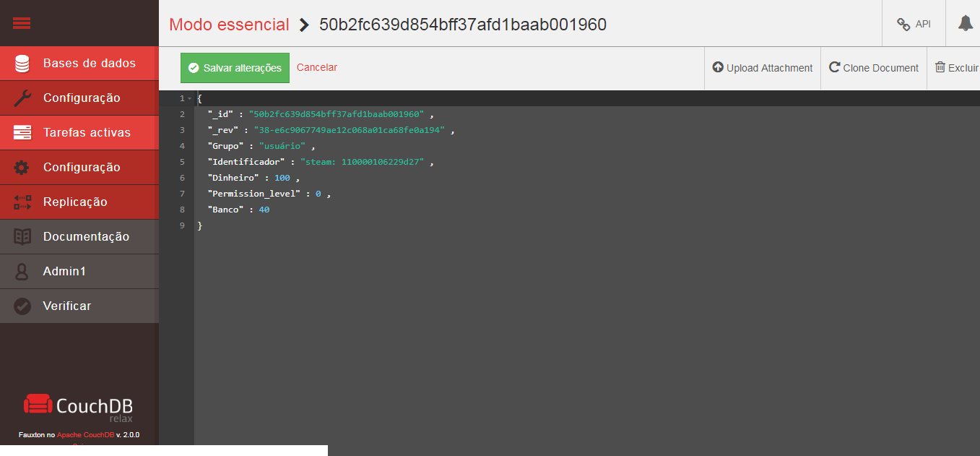Click the Bases de dados database icon
This screenshot has width=980, height=456.
pos(22,64)
